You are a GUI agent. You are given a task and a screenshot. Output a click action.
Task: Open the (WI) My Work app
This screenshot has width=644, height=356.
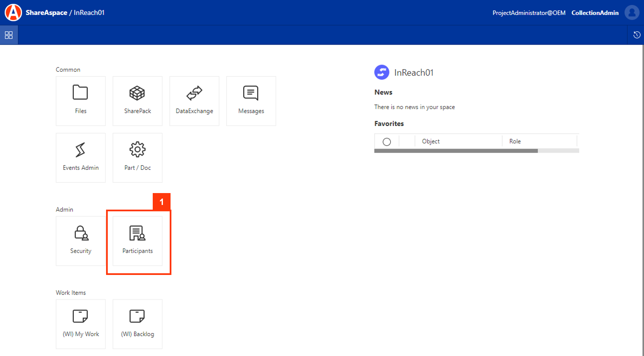point(81,324)
